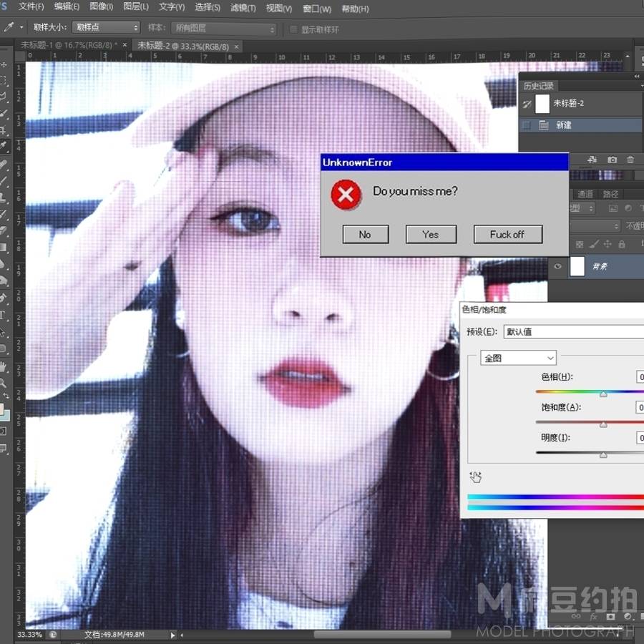
Task: Set history brush source on 未标题-2 snapshot
Action: pyautogui.click(x=527, y=104)
